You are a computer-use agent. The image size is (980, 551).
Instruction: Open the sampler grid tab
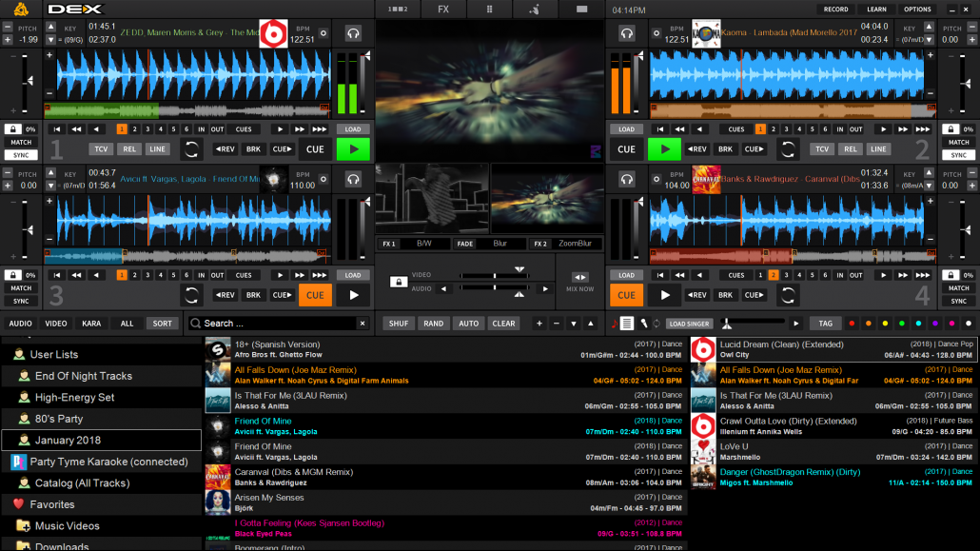pos(489,9)
